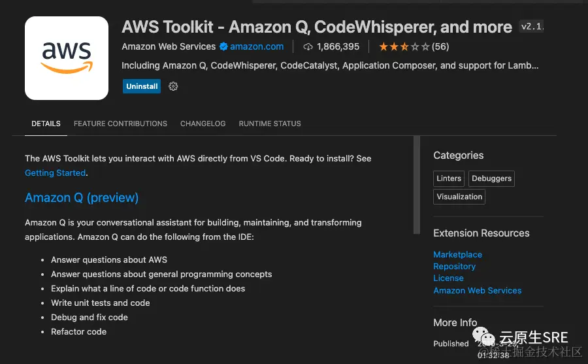Select the Linters category tag
The image size is (588, 364).
tap(449, 178)
